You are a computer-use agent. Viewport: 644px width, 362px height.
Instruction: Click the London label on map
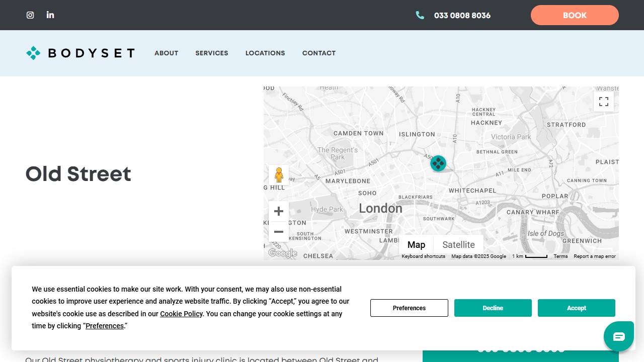[x=380, y=208]
